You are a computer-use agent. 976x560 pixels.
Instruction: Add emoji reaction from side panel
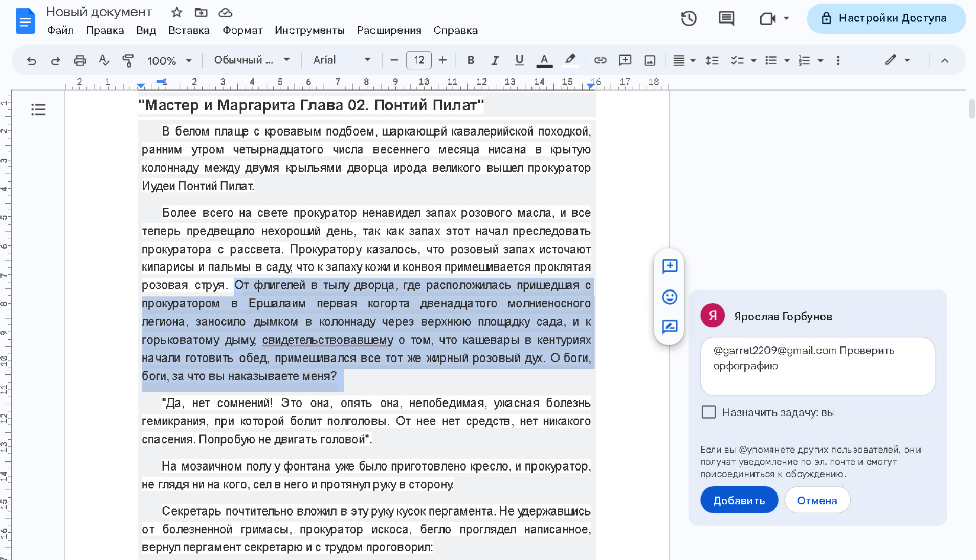[669, 297]
